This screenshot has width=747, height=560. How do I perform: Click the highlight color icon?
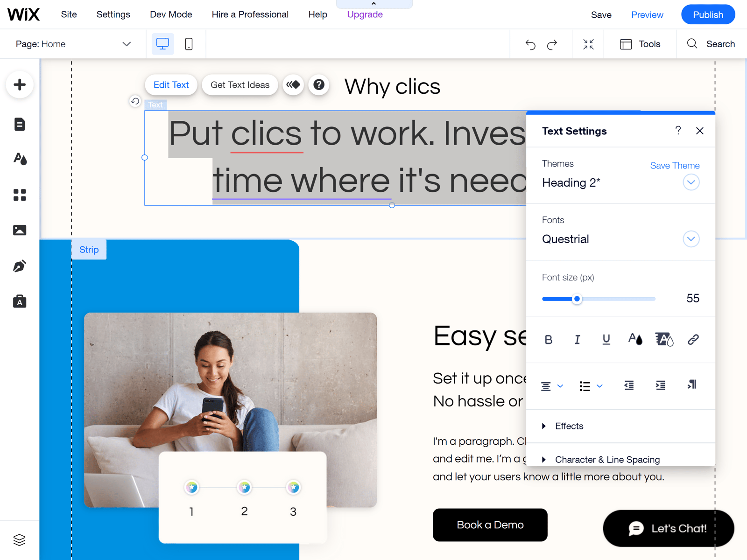pos(664,339)
